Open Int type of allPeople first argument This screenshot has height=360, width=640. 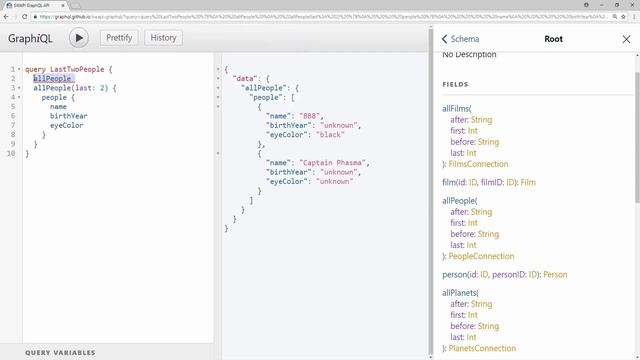[x=473, y=223]
